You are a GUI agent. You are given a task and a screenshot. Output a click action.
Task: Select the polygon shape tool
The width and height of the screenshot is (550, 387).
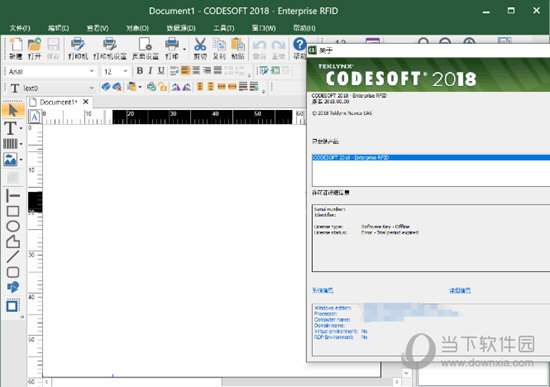[x=13, y=242]
